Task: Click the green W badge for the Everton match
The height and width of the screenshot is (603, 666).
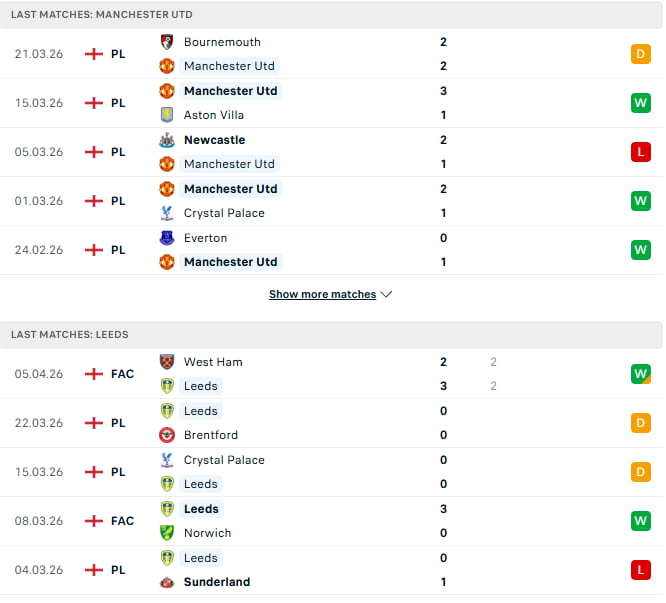Action: pos(641,250)
